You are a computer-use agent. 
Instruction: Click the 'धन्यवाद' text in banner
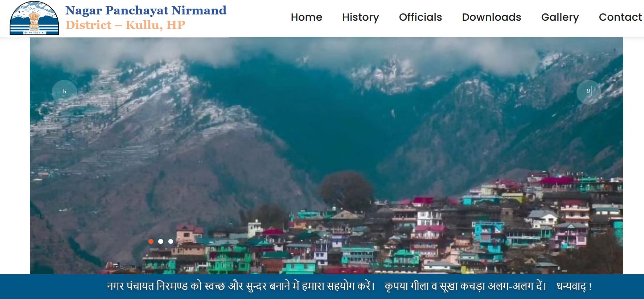[571, 286]
